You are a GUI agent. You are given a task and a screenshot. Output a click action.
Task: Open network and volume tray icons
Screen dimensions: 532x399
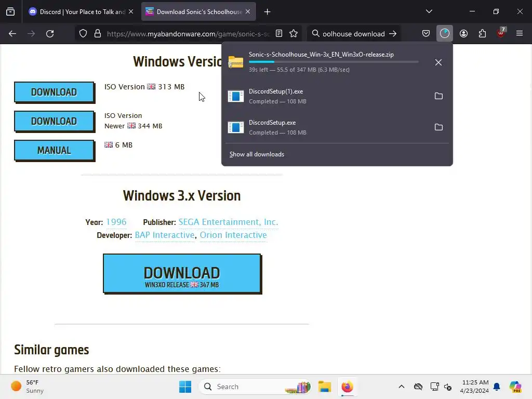[441, 387]
